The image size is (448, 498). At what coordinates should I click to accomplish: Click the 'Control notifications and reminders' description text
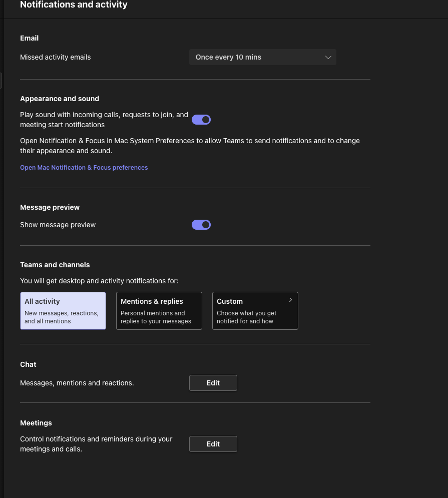(x=96, y=444)
